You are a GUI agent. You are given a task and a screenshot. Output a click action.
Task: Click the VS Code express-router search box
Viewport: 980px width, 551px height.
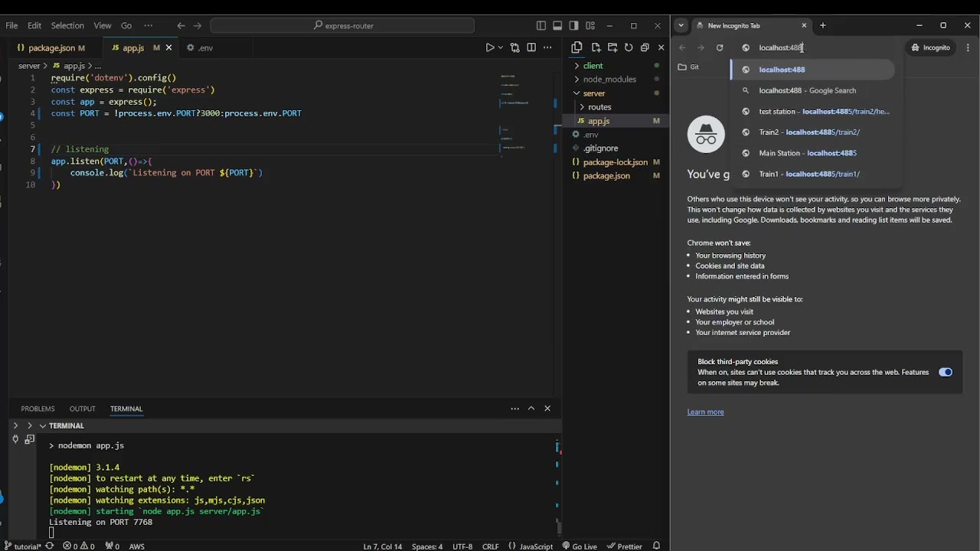tap(343, 25)
